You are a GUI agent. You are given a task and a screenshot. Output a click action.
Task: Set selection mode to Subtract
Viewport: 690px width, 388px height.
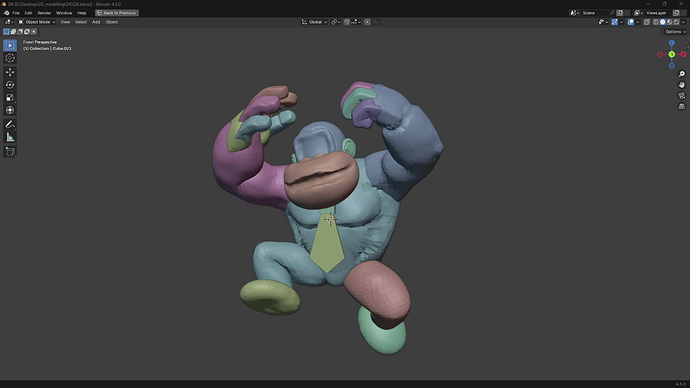pos(20,32)
